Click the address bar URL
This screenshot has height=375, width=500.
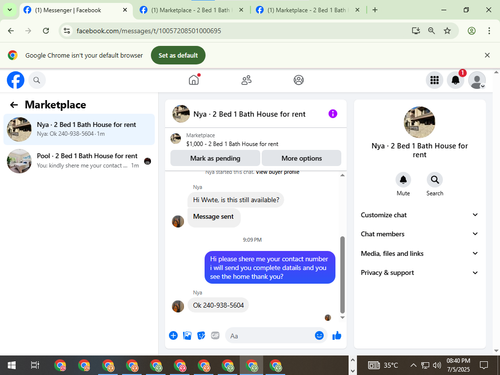[x=149, y=31]
